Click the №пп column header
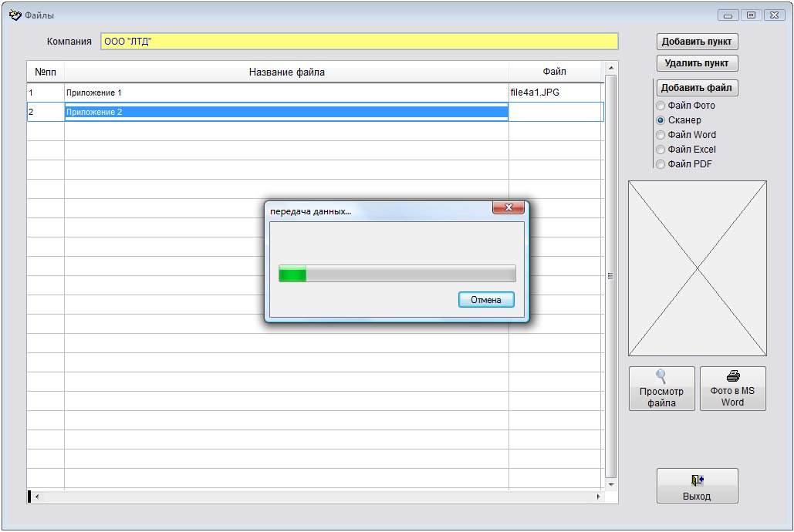Screen dimensions: 794x532 (46, 72)
